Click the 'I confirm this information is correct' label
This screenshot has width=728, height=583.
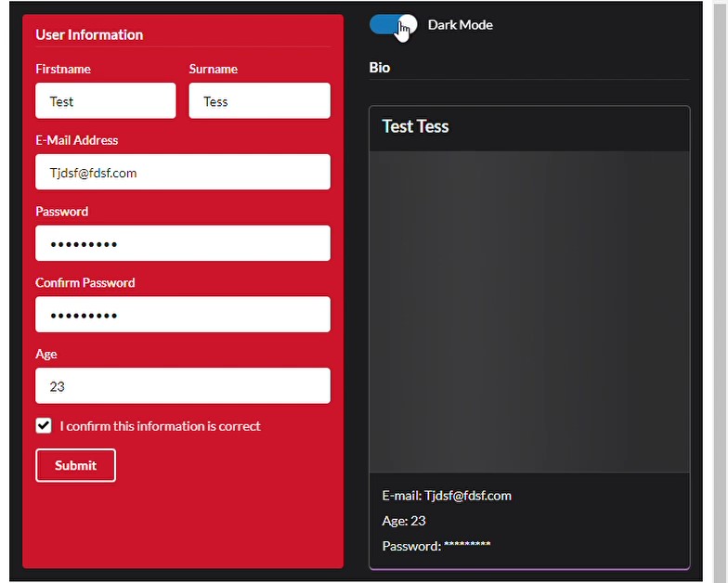coord(160,426)
